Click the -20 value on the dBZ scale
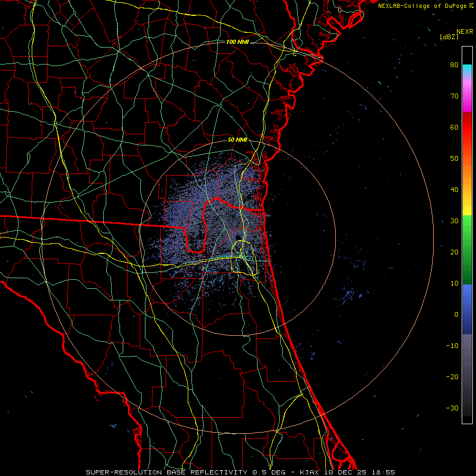 click(x=452, y=377)
